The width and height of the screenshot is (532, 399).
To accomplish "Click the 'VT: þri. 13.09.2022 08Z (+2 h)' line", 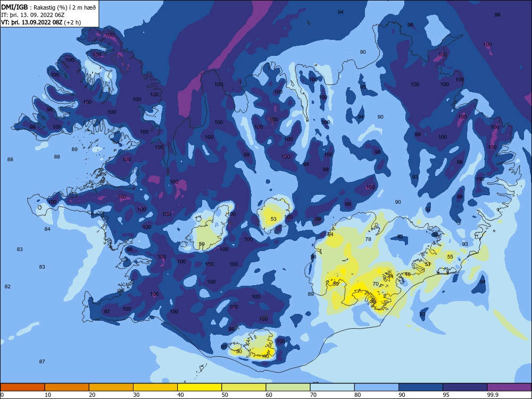I will tap(41, 22).
